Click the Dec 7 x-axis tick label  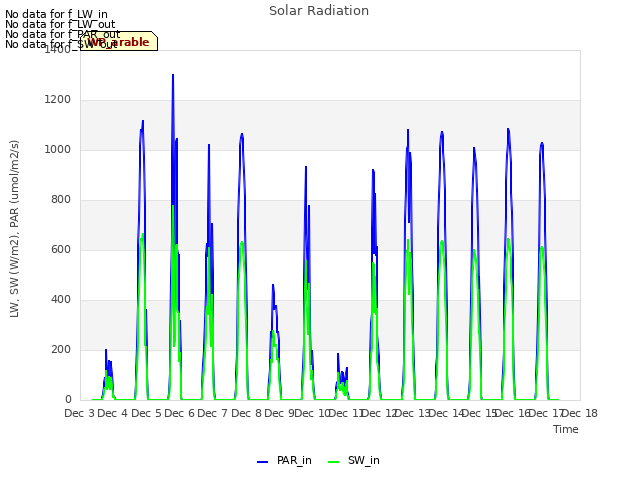click(213, 413)
